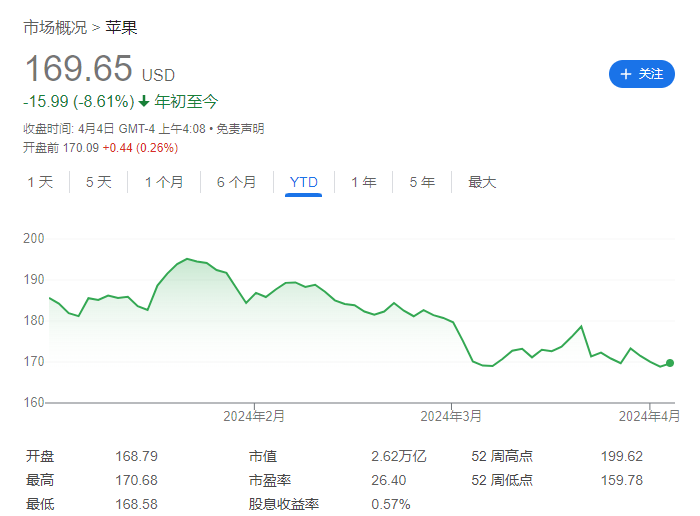The image size is (700, 516).
Task: Choose the 5 年 range tab
Action: pos(422,182)
